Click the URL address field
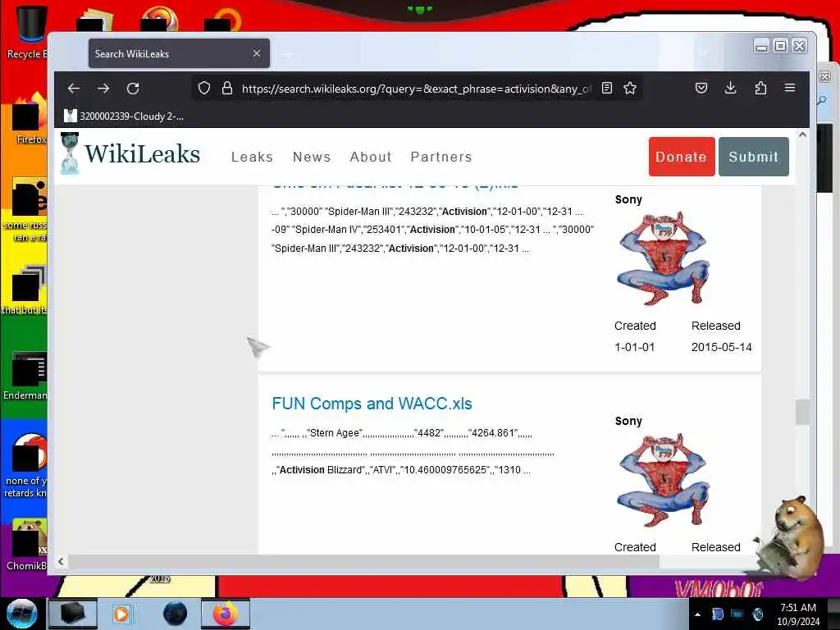Viewport: 840px width, 630px height. pyautogui.click(x=416, y=89)
